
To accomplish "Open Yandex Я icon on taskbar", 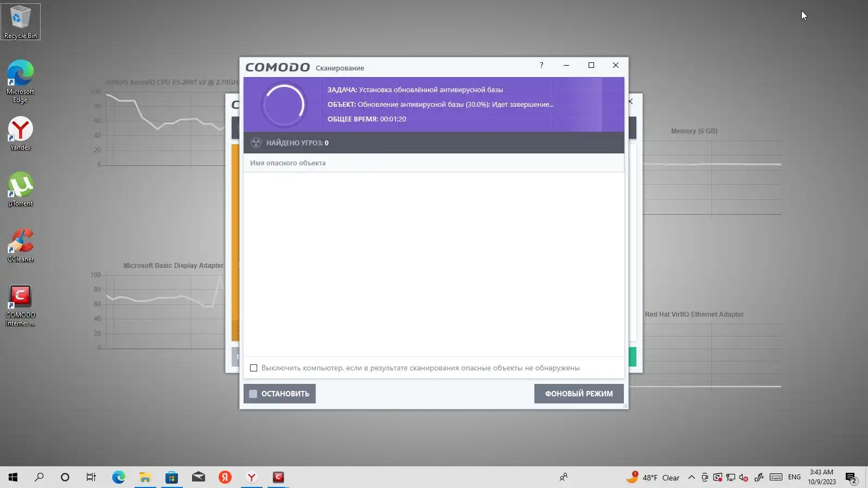I will point(225,477).
